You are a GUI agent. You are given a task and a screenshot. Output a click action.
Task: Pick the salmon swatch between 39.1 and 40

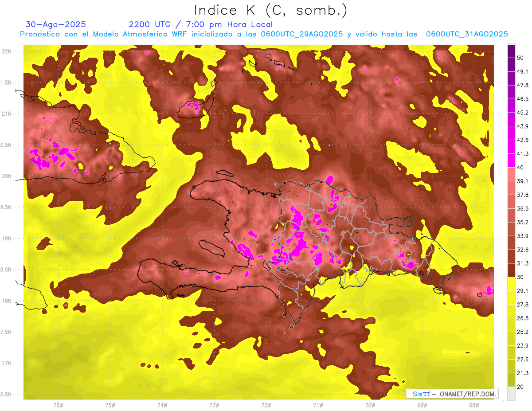pyautogui.click(x=511, y=174)
